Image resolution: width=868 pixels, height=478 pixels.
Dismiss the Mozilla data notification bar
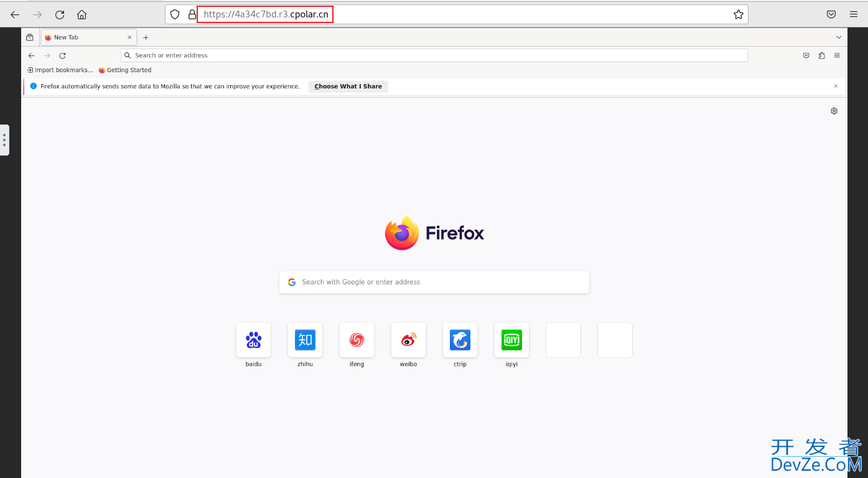pyautogui.click(x=836, y=86)
